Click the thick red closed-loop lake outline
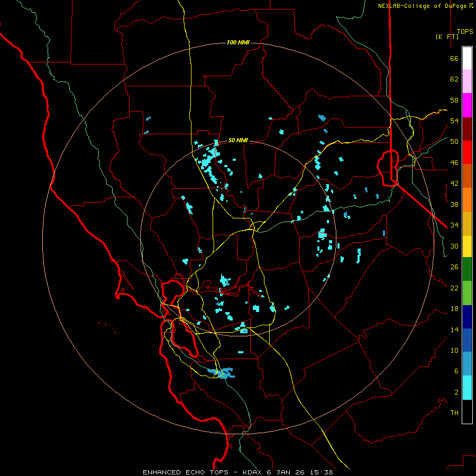Viewport: 476px width, 476px height. point(388,168)
